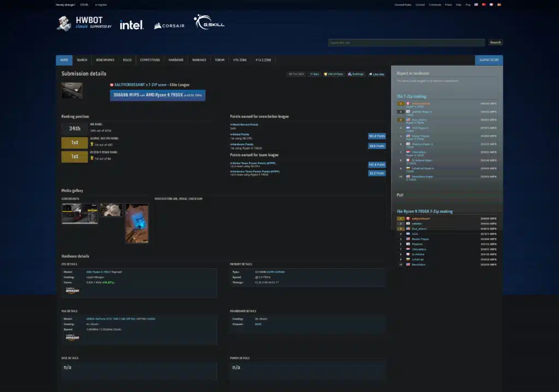Open the Home tab

click(x=64, y=60)
